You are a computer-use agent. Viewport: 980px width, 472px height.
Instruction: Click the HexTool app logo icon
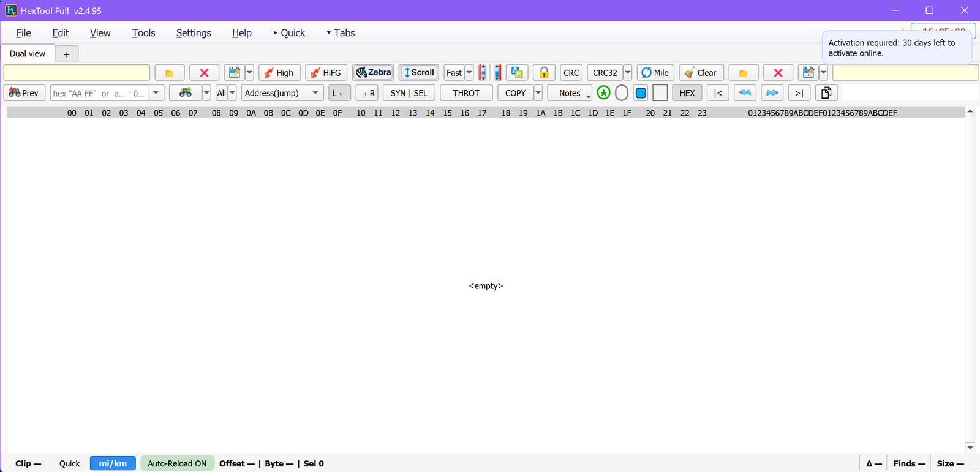tap(11, 10)
